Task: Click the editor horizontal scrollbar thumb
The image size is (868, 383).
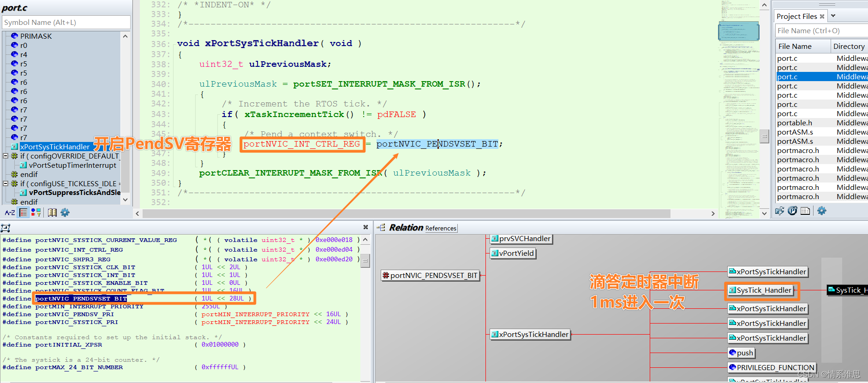Action: coord(406,213)
